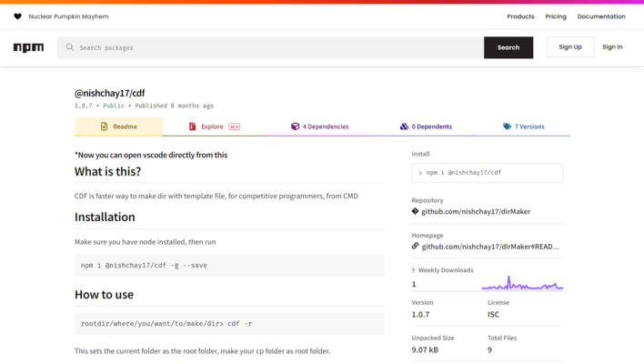Open the Products menu
The height and width of the screenshot is (364, 644).
pos(520,16)
